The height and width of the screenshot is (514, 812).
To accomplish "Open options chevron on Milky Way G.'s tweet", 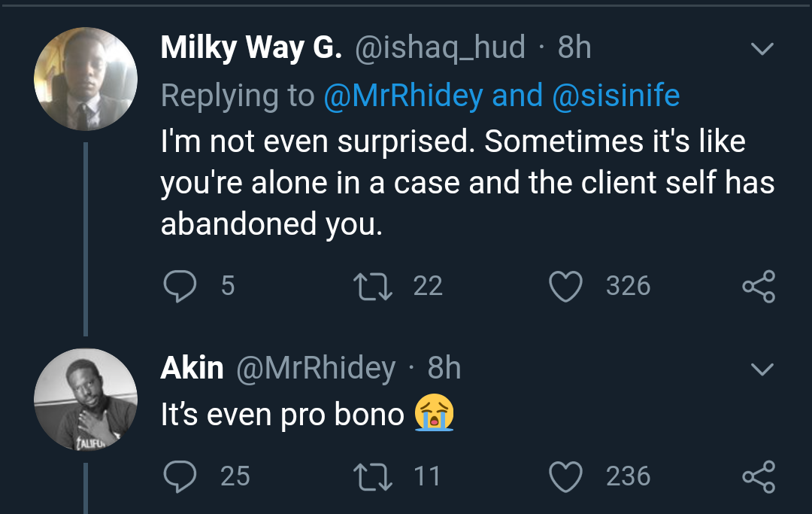I will (x=762, y=50).
